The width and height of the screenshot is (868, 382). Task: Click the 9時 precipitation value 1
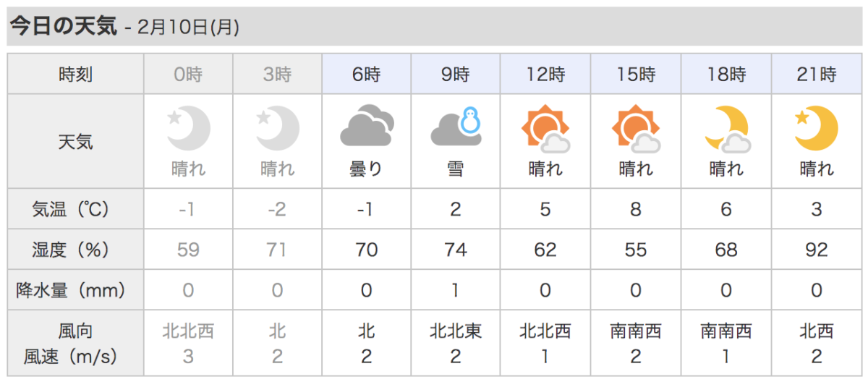tap(456, 290)
